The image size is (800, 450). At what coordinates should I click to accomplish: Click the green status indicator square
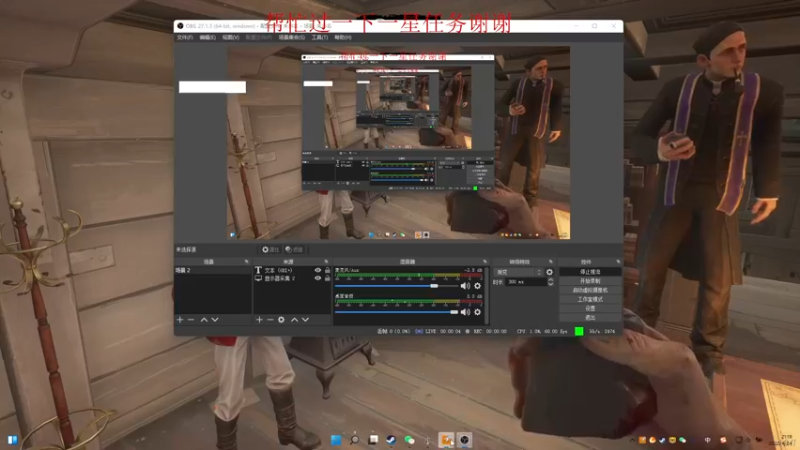tap(579, 332)
